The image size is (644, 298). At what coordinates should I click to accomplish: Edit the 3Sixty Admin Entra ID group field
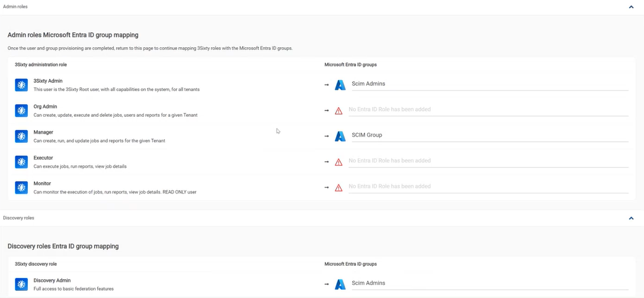click(x=489, y=84)
